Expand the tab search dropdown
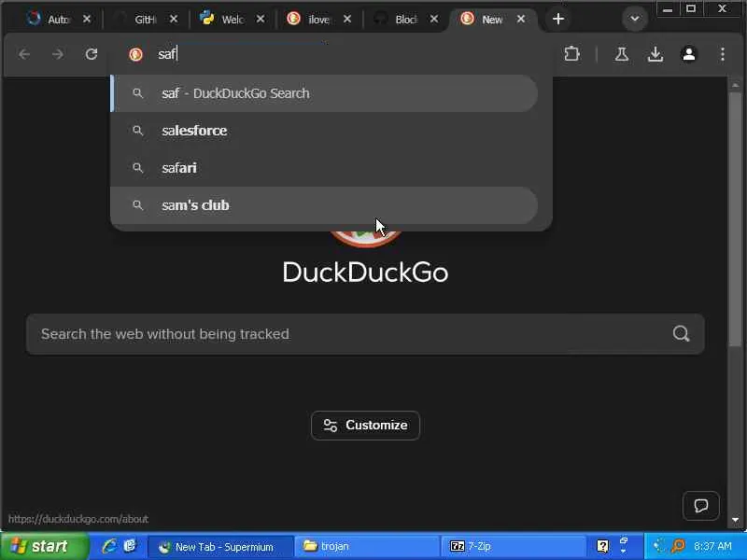 pos(635,19)
